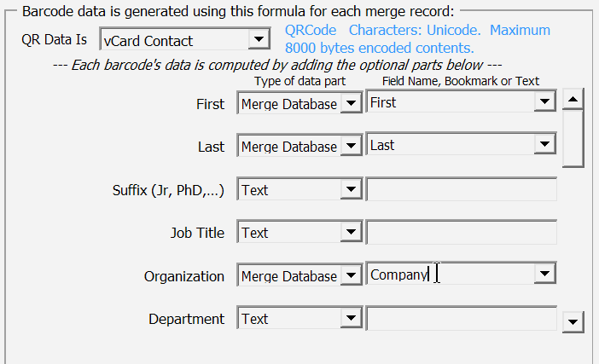The height and width of the screenshot is (364, 599).
Task: Click the Suffix text input field
Action: click(x=461, y=189)
